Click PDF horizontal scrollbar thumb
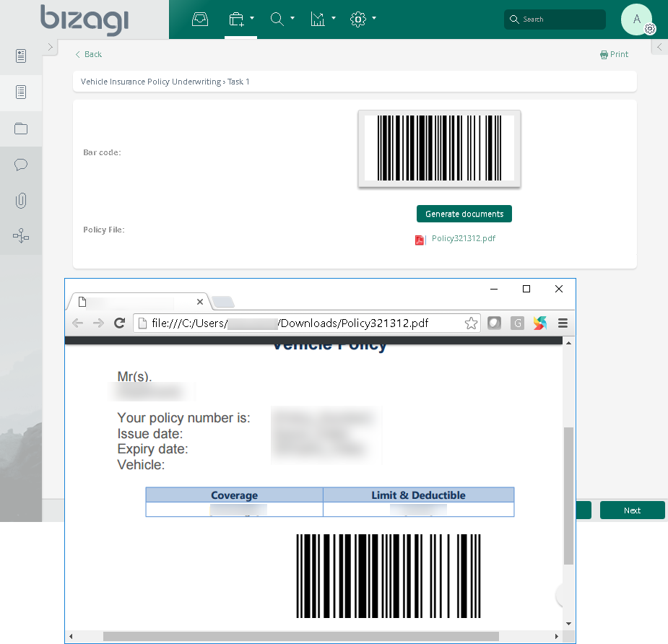 point(300,636)
